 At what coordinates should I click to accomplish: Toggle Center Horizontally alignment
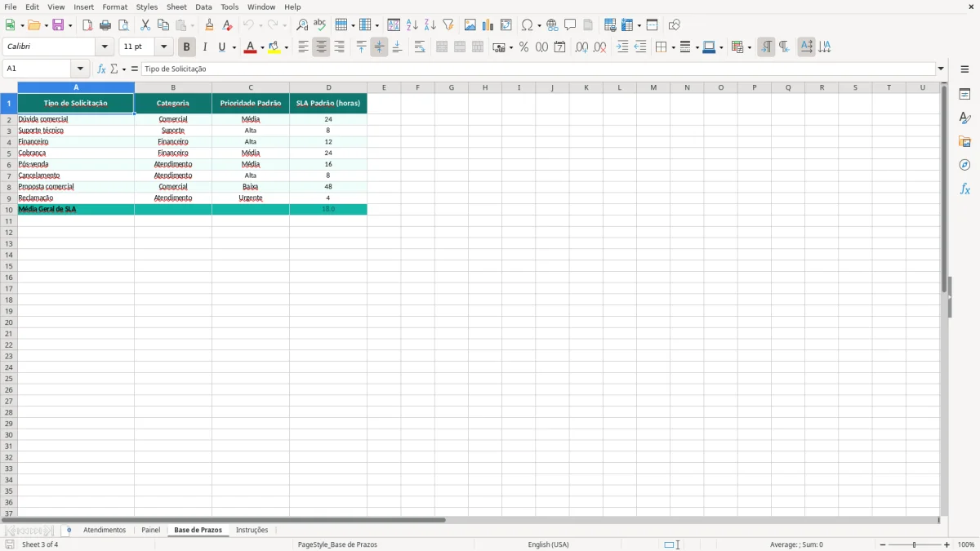[321, 47]
